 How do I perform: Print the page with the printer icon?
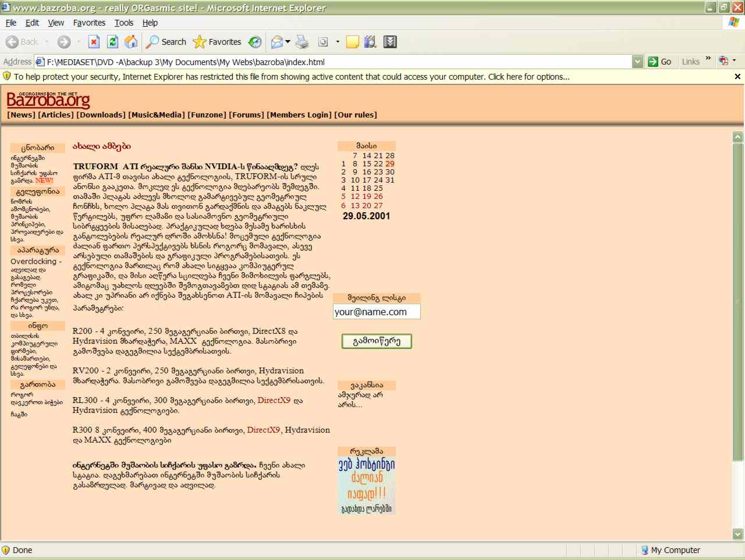302,42
